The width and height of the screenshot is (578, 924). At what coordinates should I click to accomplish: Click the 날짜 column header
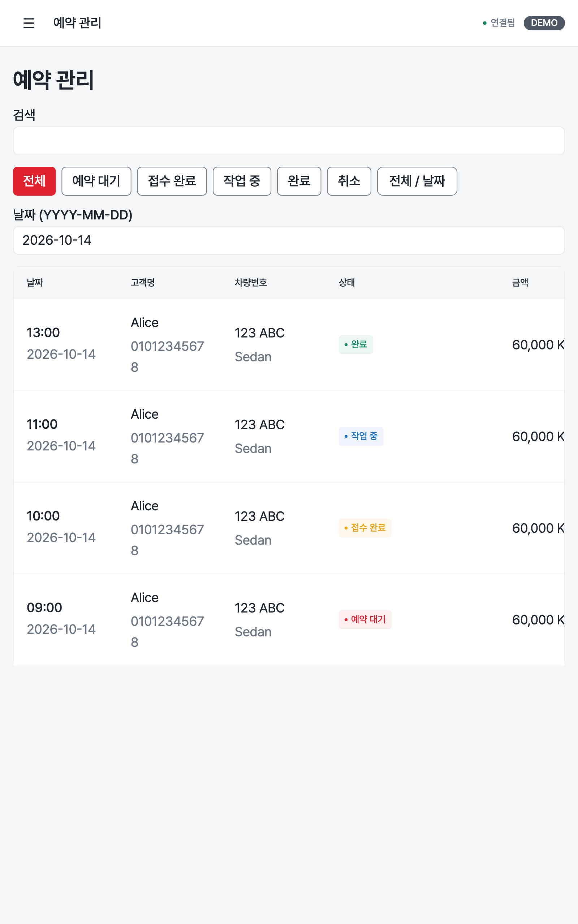(x=35, y=283)
